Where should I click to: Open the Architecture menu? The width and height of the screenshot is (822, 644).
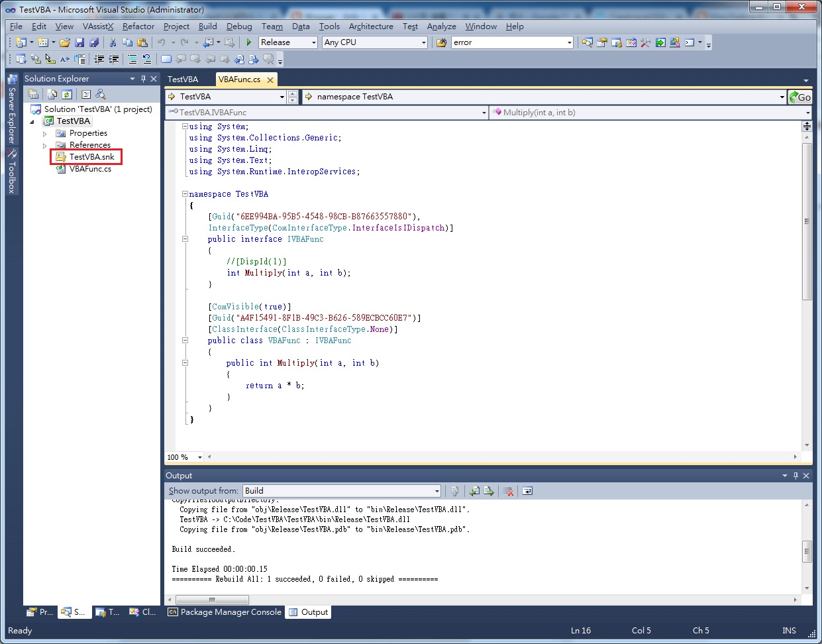(371, 27)
